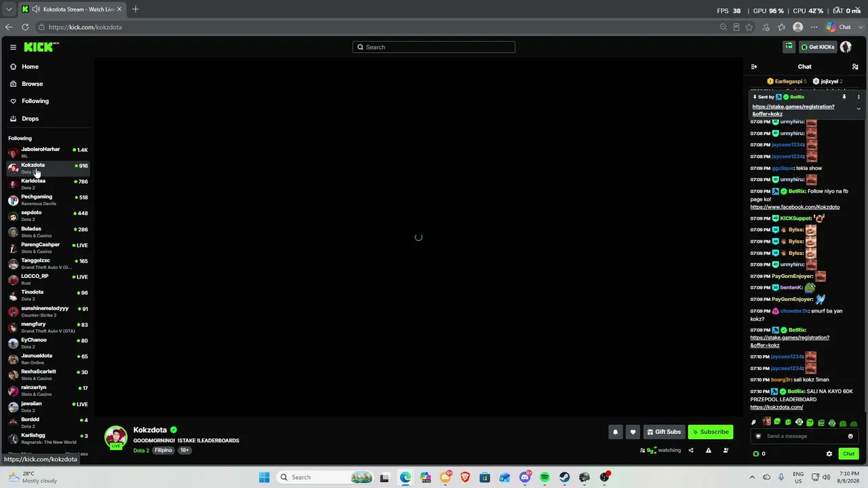The image size is (868, 488).
Task: Open the pinned stake.games registration link
Action: 793,110
